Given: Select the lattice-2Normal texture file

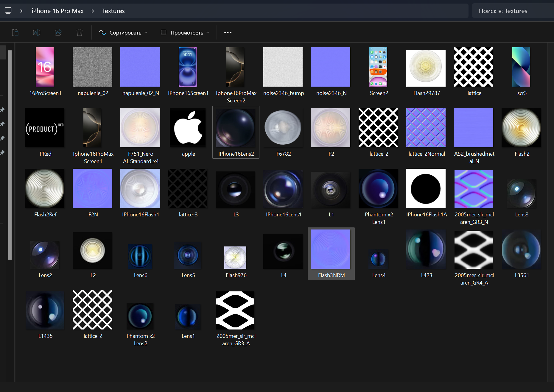Looking at the screenshot, I should coord(426,128).
